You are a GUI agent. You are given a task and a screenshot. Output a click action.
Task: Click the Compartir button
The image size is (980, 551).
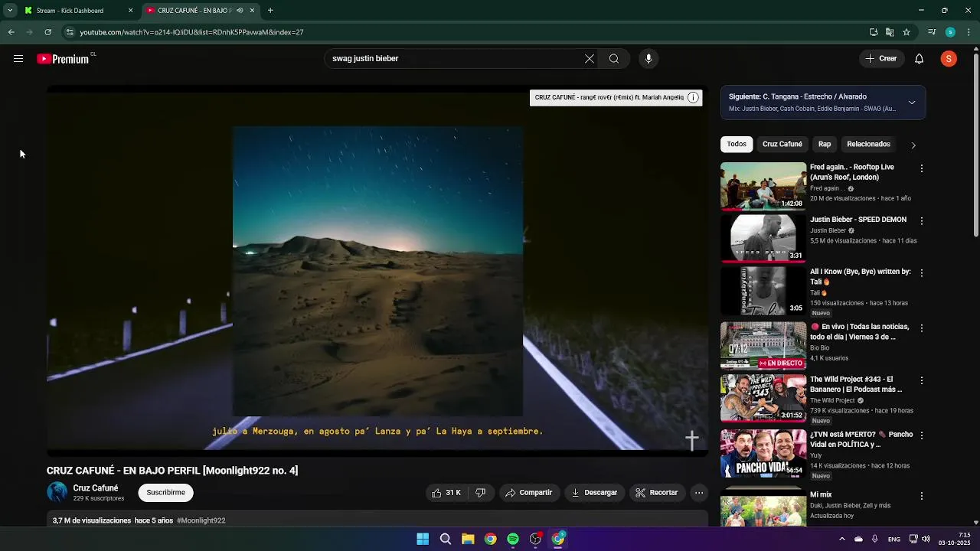click(528, 493)
